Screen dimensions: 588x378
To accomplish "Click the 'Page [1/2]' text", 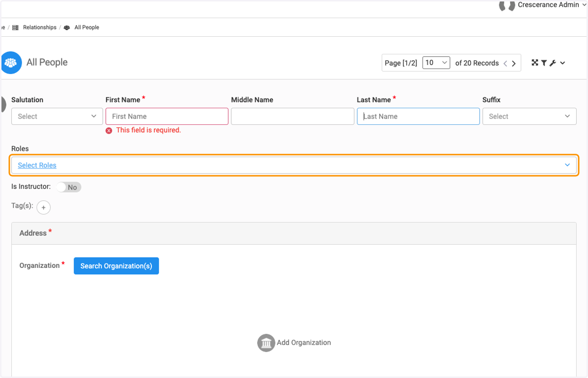I will point(401,63).
